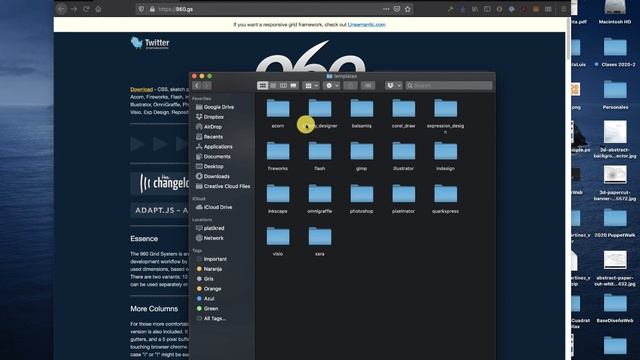Bookmark this page with the star icon
Viewport: 640px width, 360px height.
408,9
